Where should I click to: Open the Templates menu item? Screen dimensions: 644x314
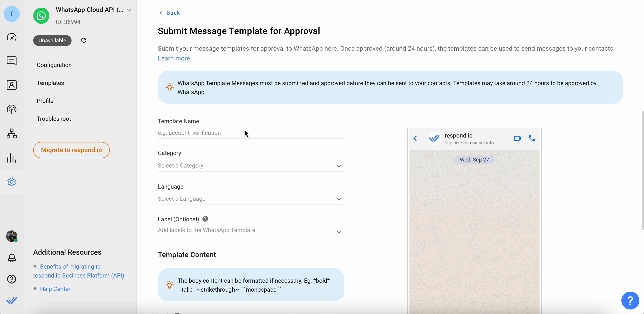50,83
